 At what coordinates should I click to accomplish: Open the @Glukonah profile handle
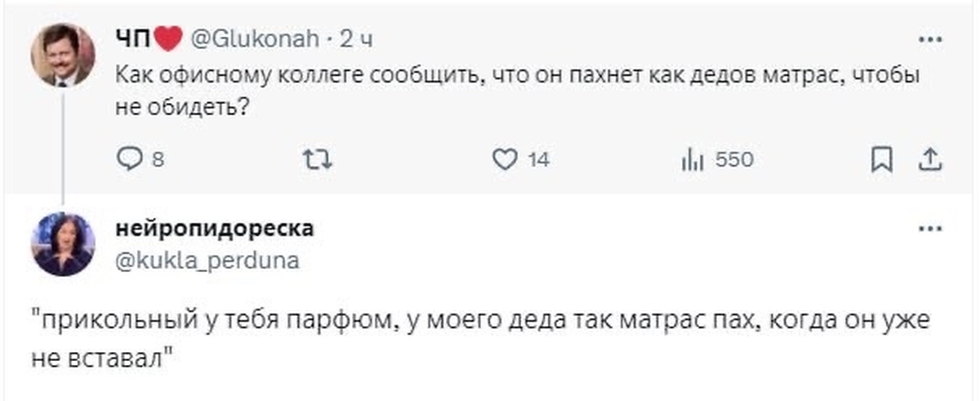point(257,38)
